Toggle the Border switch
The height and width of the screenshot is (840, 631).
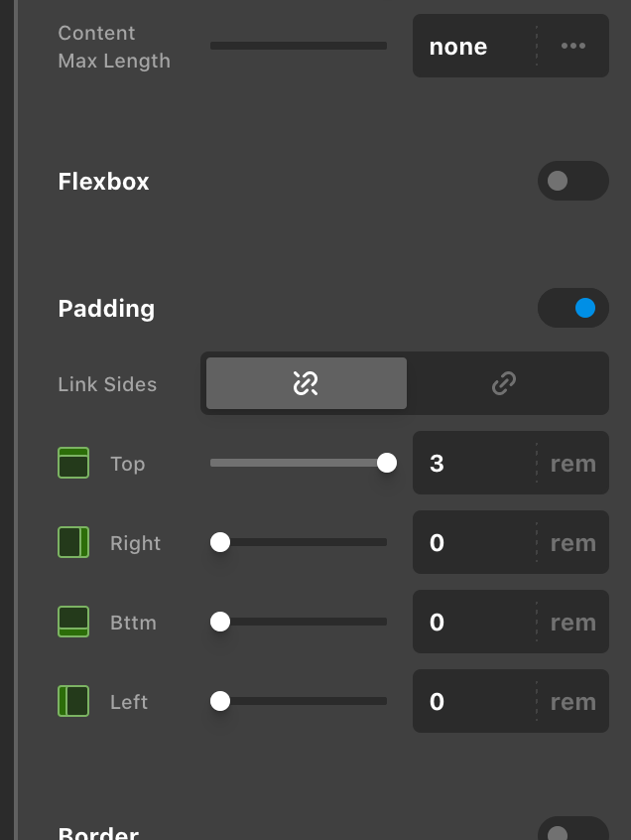pos(573,829)
